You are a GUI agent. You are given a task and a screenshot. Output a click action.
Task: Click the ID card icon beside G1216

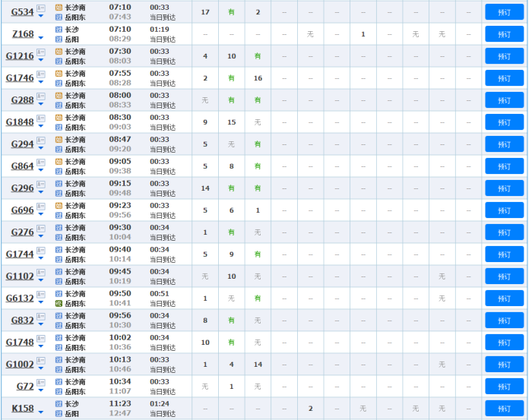(x=41, y=52)
